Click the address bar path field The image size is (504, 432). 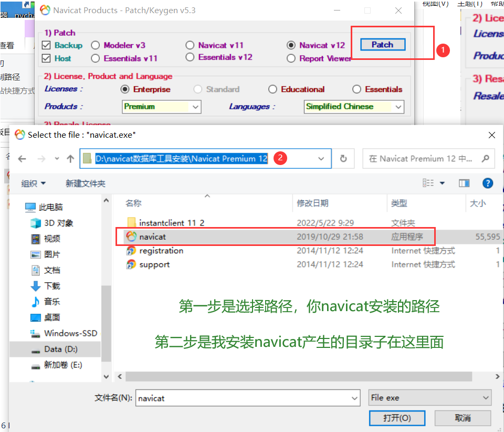[x=206, y=159]
